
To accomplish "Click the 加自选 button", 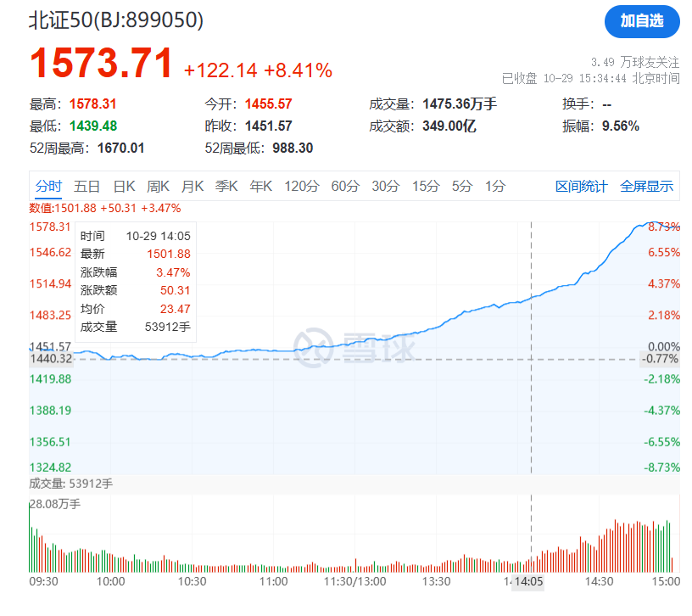I will pos(642,22).
